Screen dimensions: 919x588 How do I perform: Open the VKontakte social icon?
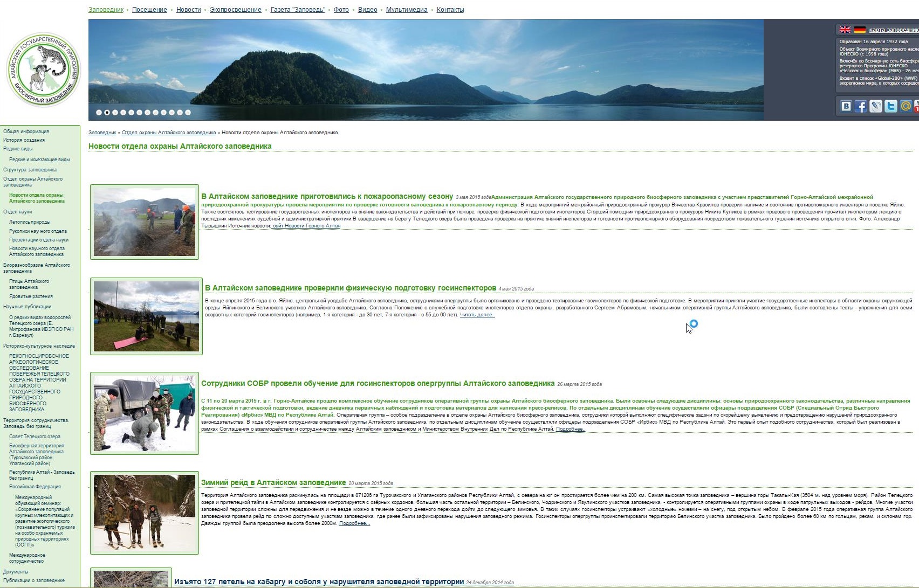click(x=846, y=106)
